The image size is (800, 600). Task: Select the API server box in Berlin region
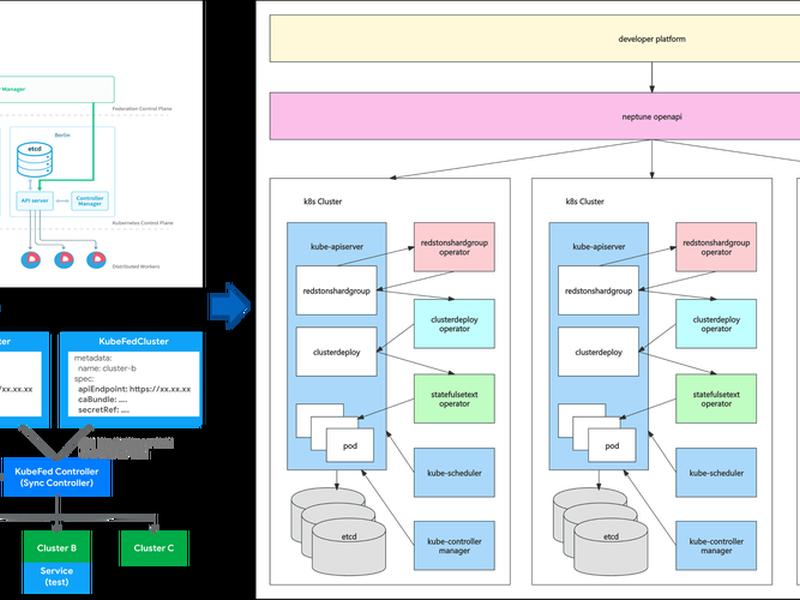(35, 201)
